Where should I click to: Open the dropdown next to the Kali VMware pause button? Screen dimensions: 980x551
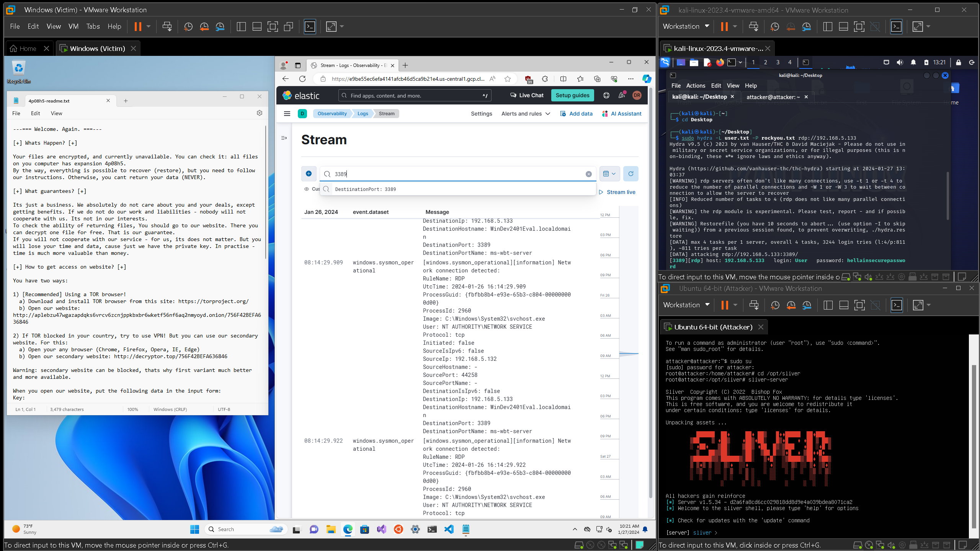[x=735, y=26]
